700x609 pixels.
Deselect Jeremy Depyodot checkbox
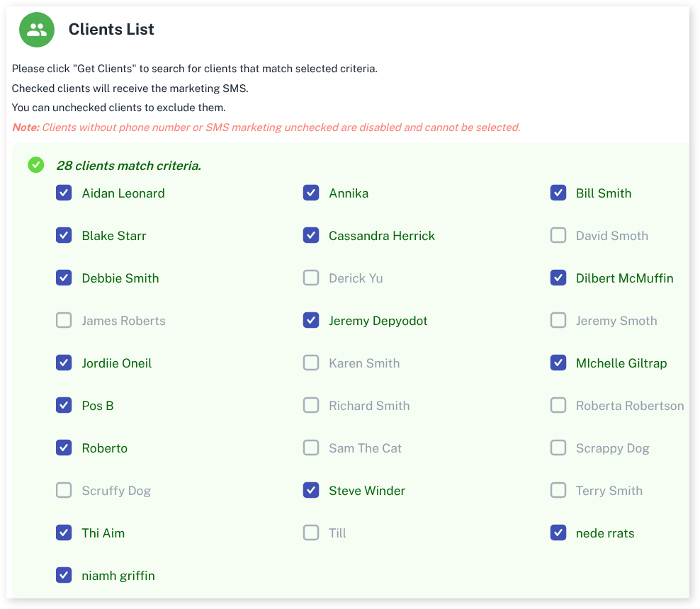coord(311,321)
